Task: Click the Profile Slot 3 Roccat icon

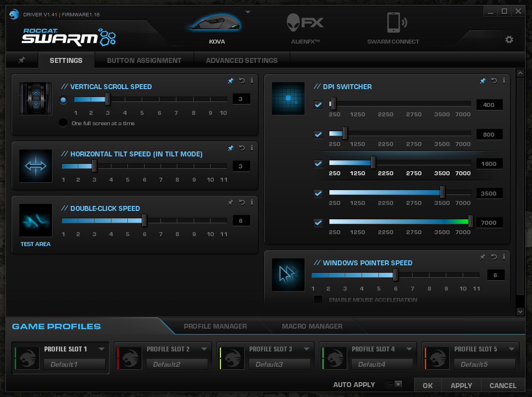Action: point(232,358)
